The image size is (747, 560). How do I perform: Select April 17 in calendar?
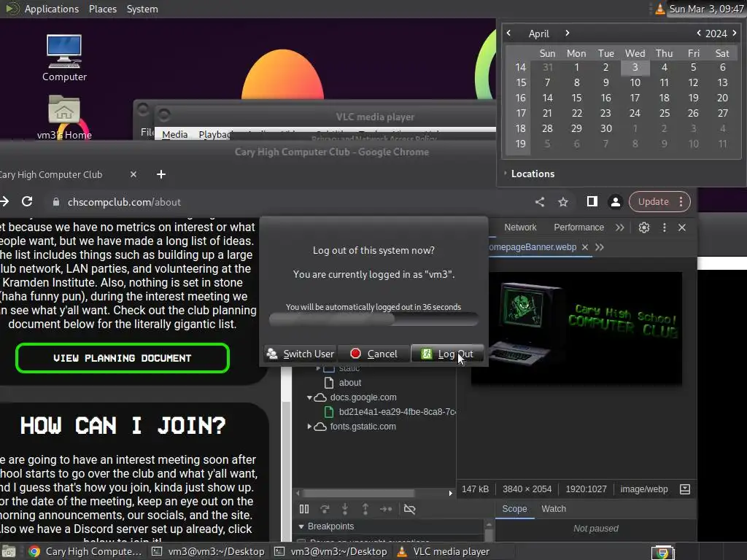[x=635, y=98]
